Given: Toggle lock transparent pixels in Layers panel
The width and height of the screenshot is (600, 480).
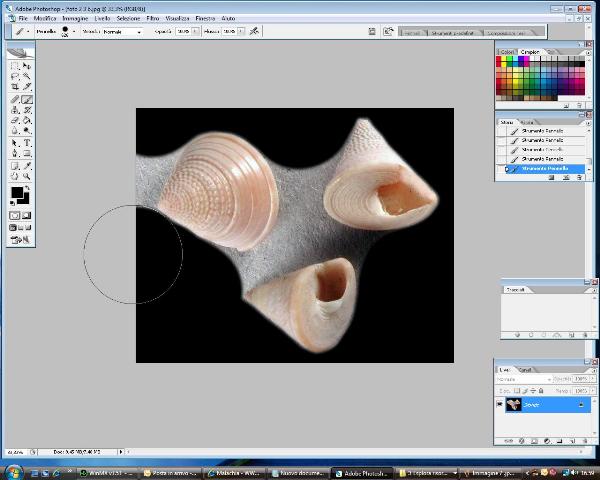Looking at the screenshot, I should click(x=518, y=390).
